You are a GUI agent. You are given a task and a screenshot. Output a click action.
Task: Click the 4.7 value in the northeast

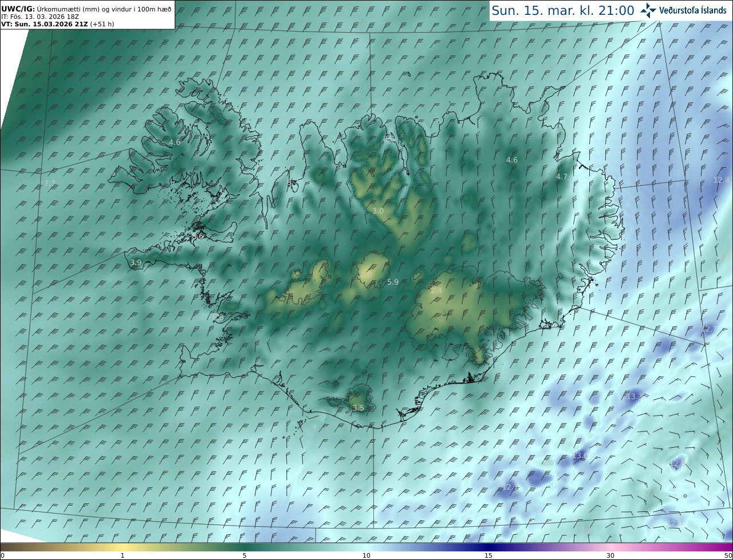click(x=562, y=177)
